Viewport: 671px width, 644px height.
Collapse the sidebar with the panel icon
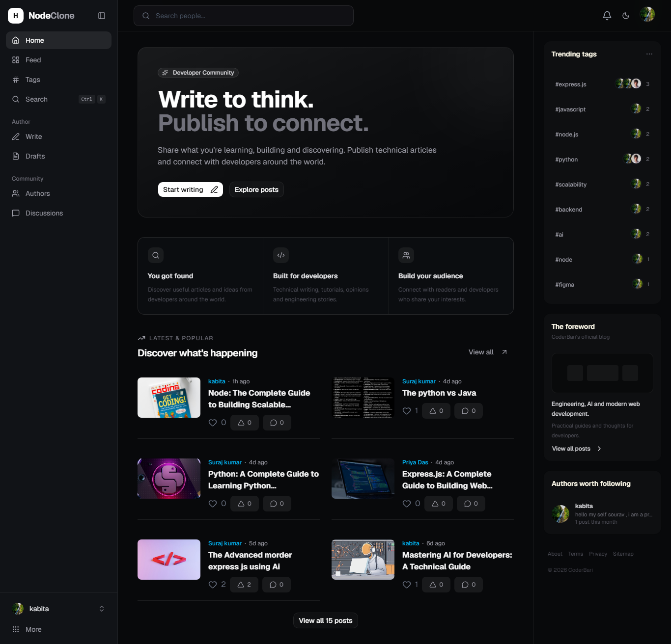click(102, 16)
